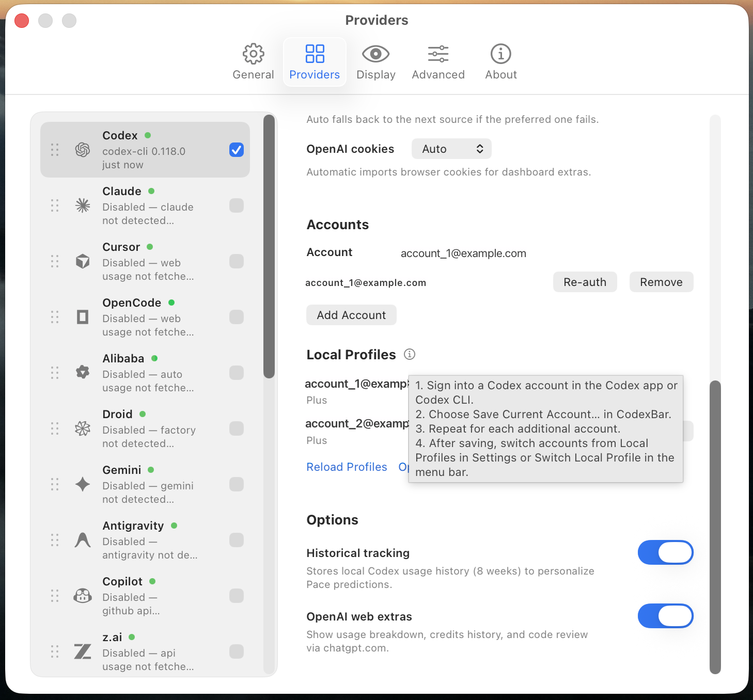Click the Droid row drag handle
Screen dimensions: 753x700
point(55,428)
